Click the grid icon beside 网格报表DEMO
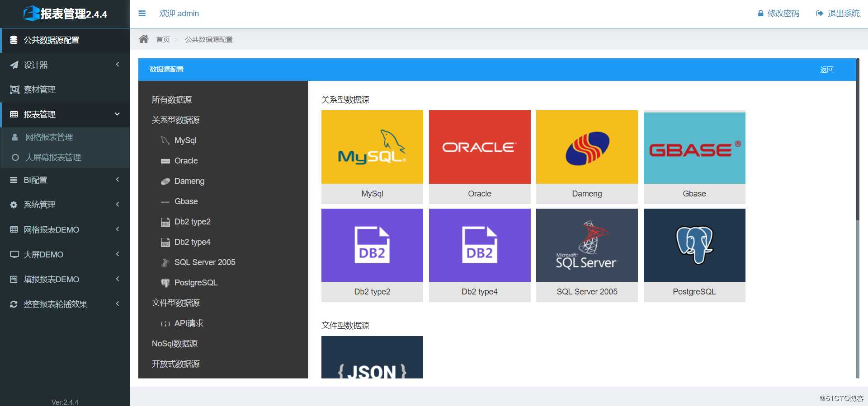The width and height of the screenshot is (868, 406). [14, 229]
